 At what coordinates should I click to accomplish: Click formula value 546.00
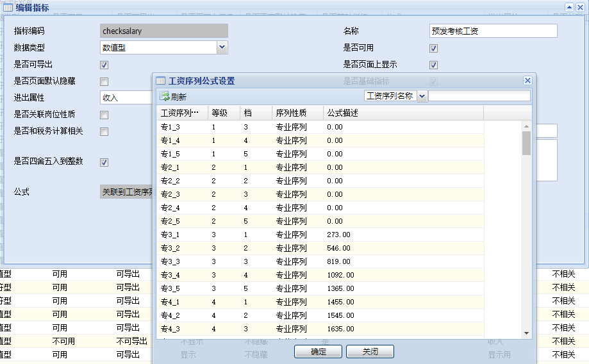338,248
